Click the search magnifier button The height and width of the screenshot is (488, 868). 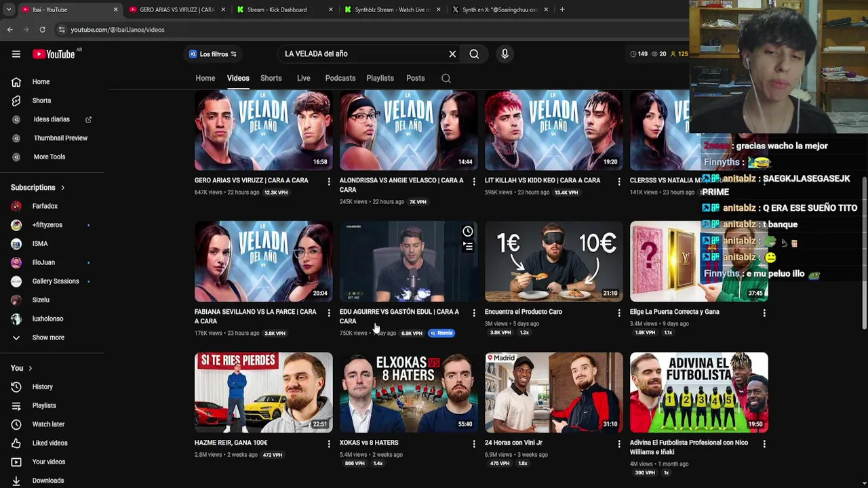pos(474,54)
